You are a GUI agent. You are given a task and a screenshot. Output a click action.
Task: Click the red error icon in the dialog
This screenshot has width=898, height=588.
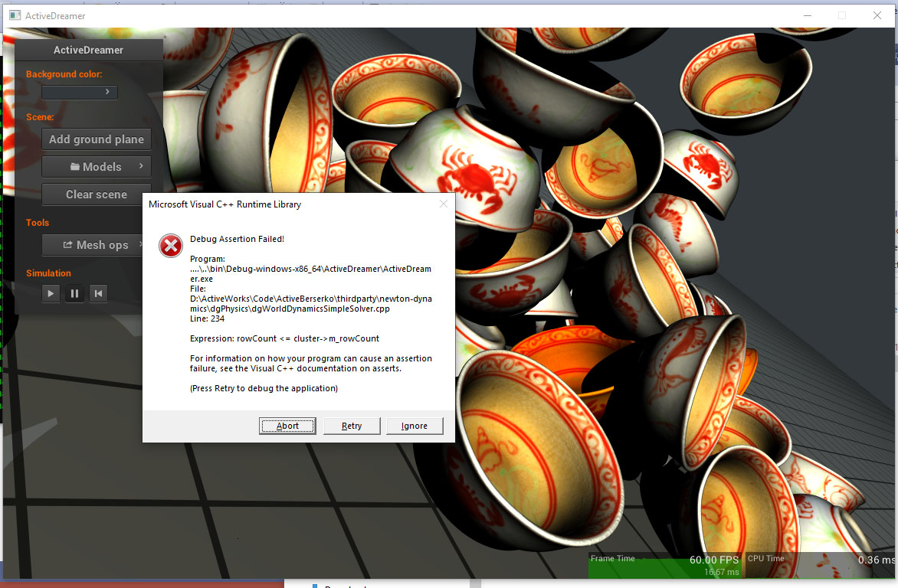[170, 246]
